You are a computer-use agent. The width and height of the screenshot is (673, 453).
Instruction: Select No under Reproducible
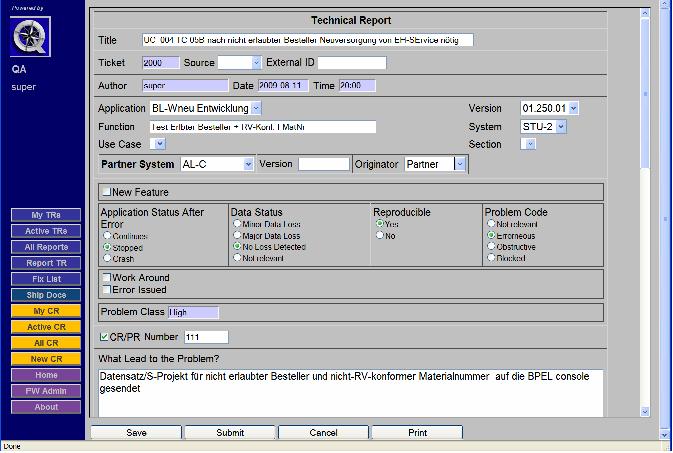pyautogui.click(x=379, y=236)
